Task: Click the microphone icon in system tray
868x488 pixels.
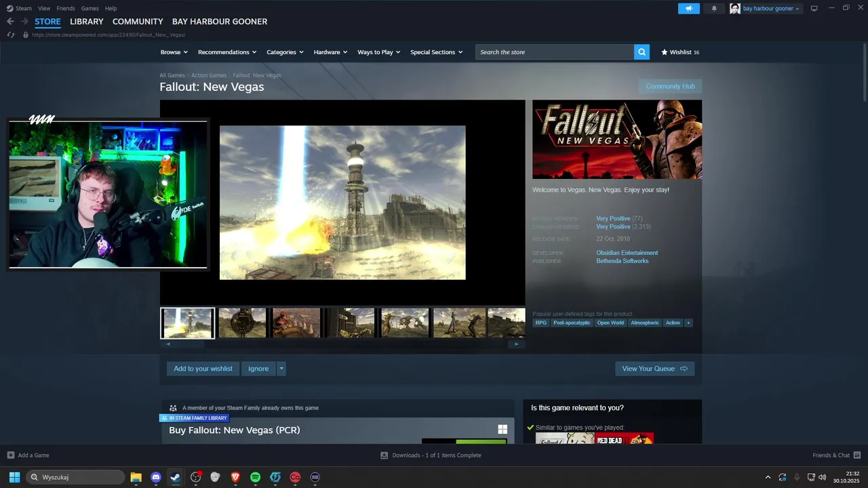Action: pos(797,477)
